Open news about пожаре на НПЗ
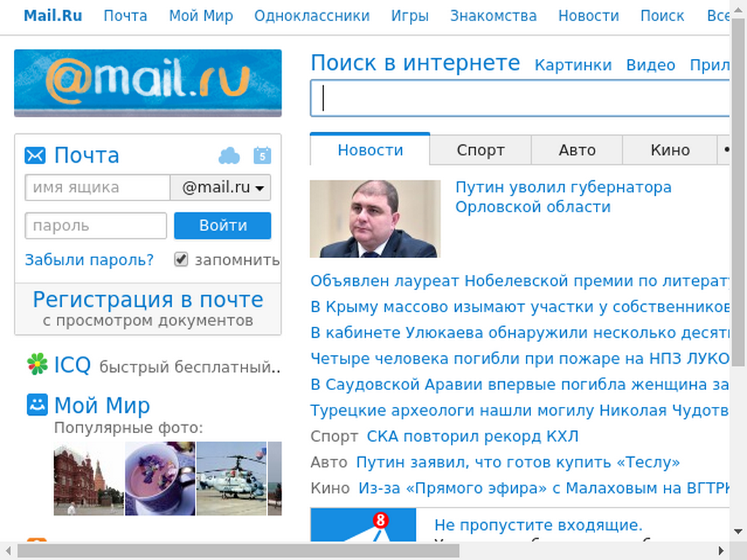 point(519,358)
